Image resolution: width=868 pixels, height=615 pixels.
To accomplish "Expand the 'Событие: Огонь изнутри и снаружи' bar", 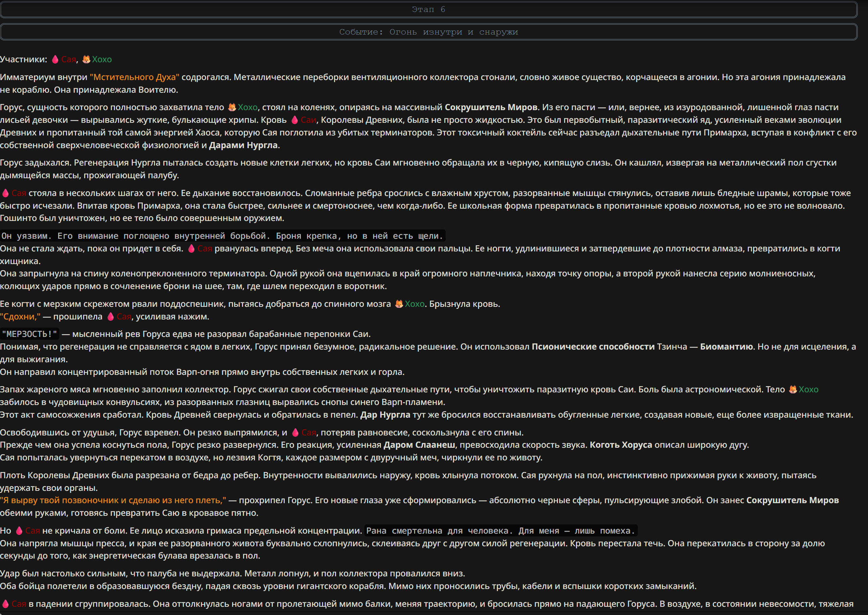I will point(429,32).
